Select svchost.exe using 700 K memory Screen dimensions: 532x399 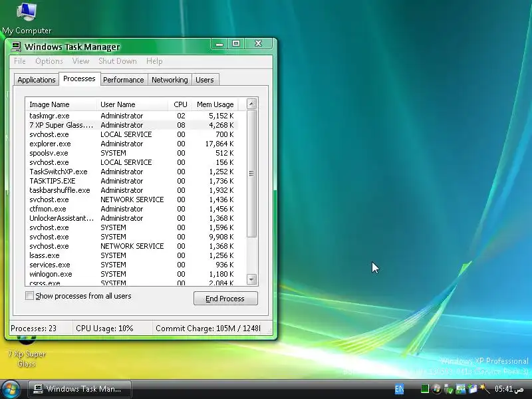(x=132, y=134)
